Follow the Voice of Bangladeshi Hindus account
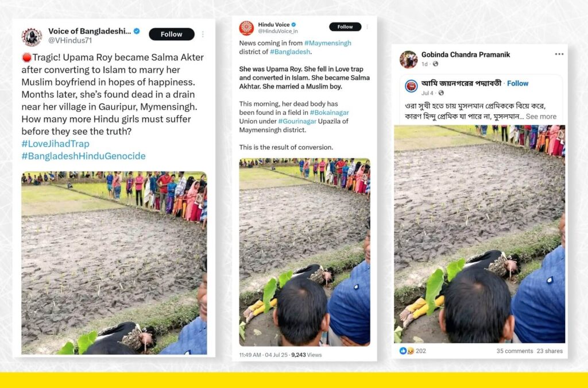 click(x=171, y=34)
